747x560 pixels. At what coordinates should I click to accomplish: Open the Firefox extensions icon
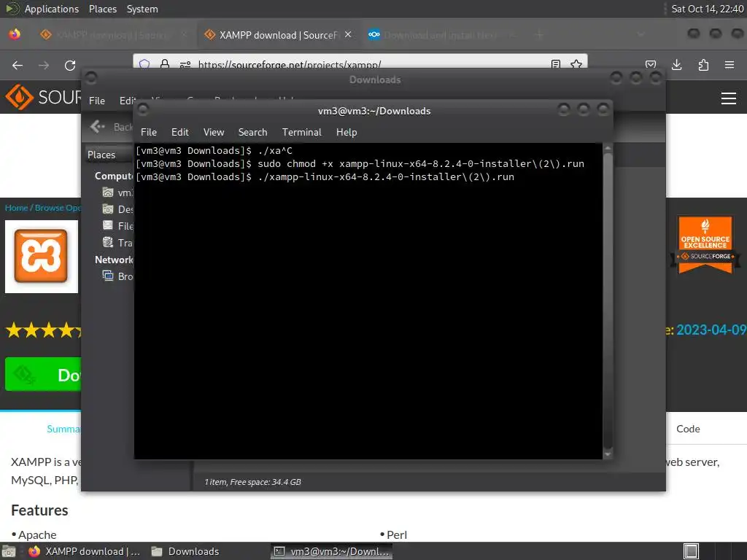(x=703, y=65)
